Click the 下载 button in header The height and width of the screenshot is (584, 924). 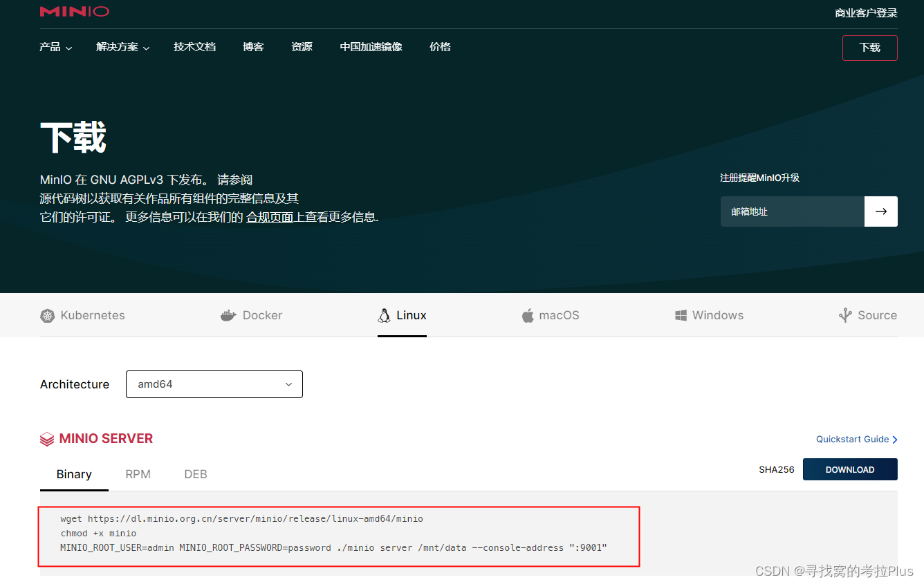tap(870, 48)
